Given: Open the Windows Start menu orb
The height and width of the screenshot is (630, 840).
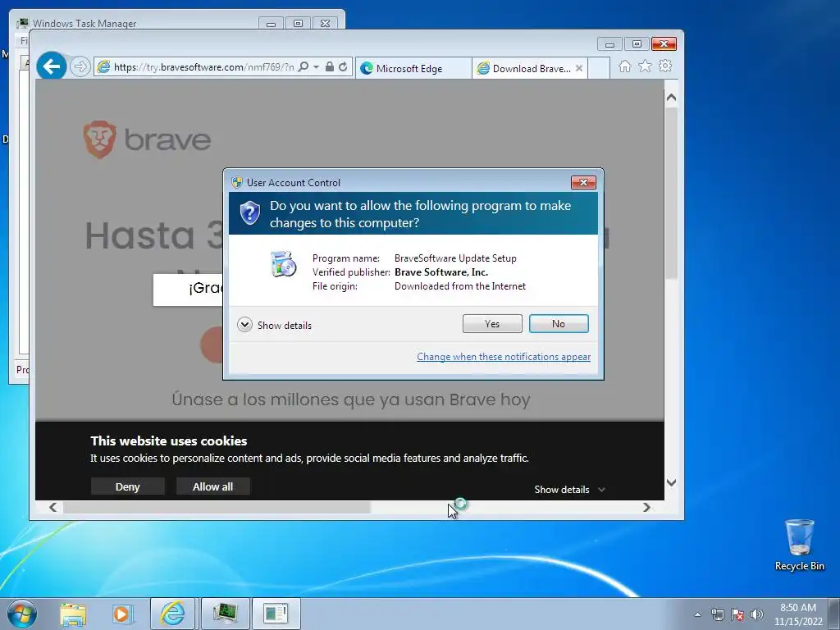Looking at the screenshot, I should point(22,614).
